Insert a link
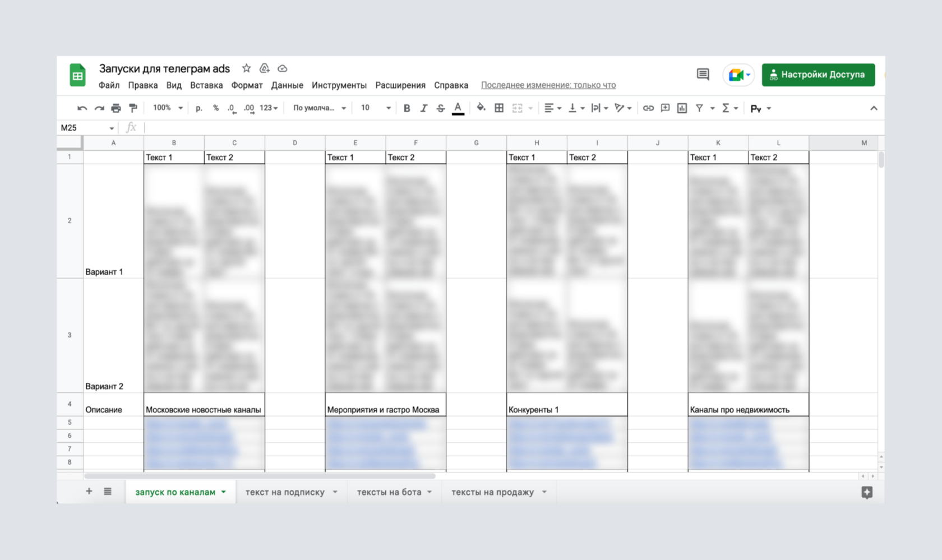The image size is (942, 560). click(x=648, y=108)
